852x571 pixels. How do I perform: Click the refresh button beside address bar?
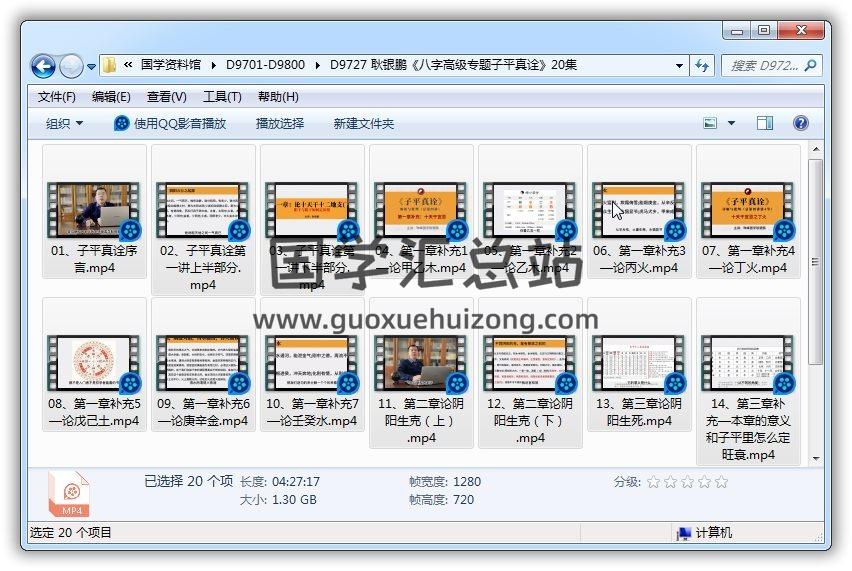(x=702, y=66)
